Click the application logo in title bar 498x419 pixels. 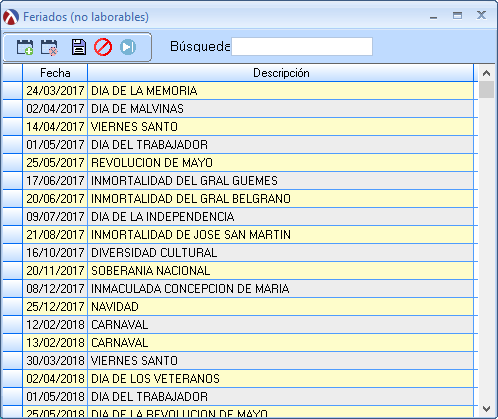[x=11, y=17]
